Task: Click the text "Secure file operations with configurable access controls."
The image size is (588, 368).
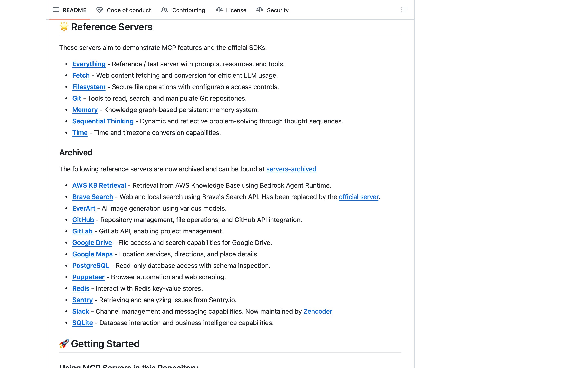Action: click(x=196, y=87)
